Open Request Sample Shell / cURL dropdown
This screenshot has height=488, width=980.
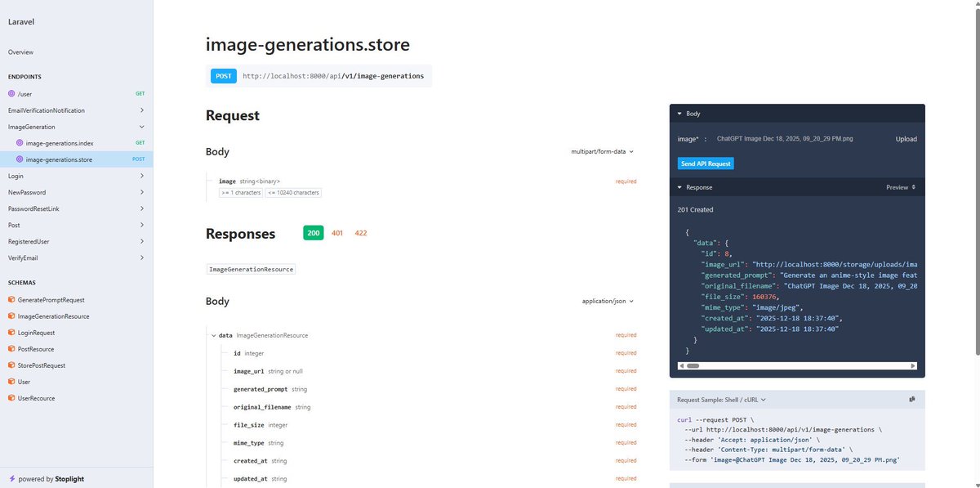pos(721,400)
